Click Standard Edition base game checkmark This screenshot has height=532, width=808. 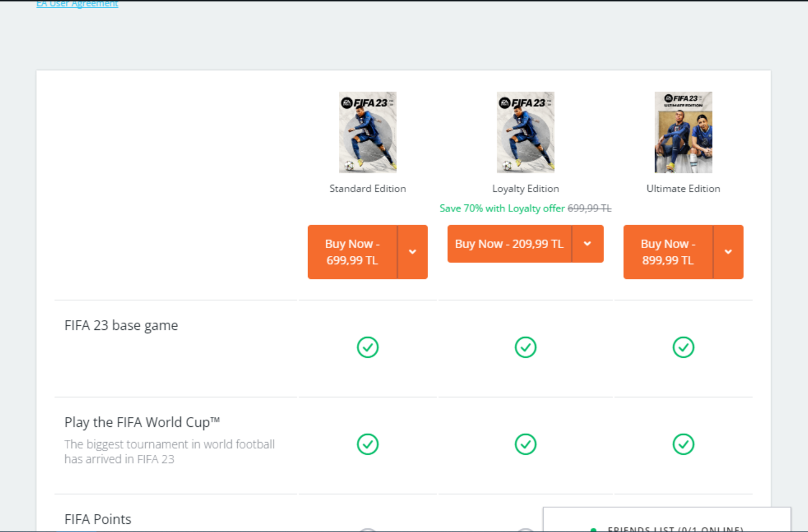click(x=368, y=347)
